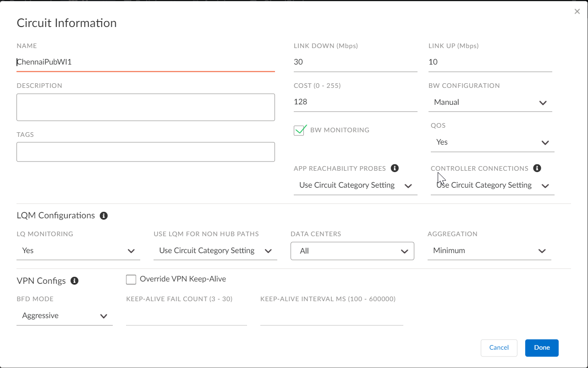
Task: Click the Done button
Action: tap(541, 348)
